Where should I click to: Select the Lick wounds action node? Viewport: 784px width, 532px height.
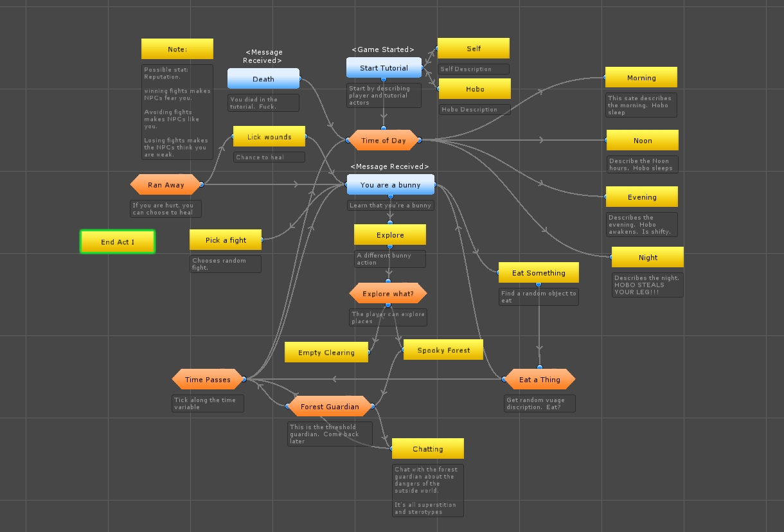269,137
